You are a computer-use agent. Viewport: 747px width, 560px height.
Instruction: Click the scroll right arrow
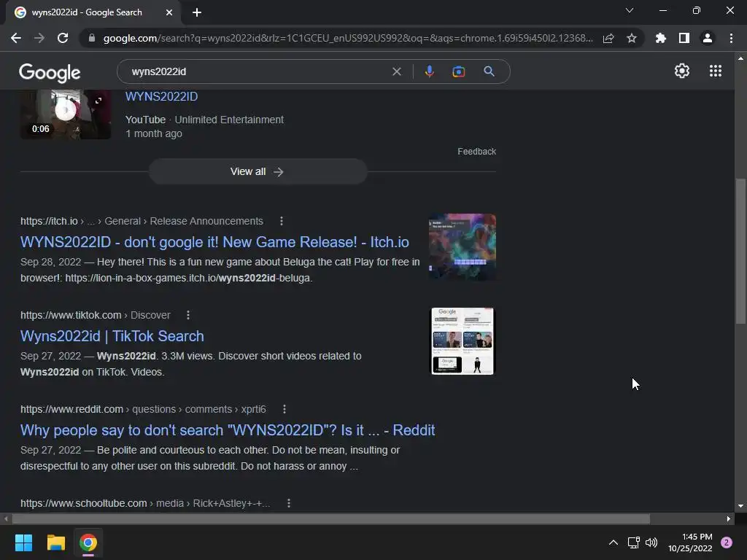pos(729,518)
